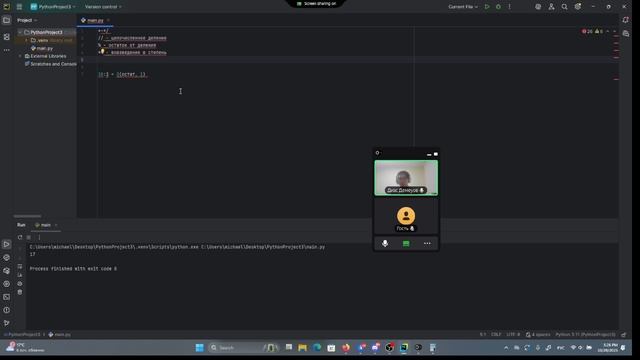Open the line separator CRLF selector
Screen dimensions: 640x360
pos(496,335)
